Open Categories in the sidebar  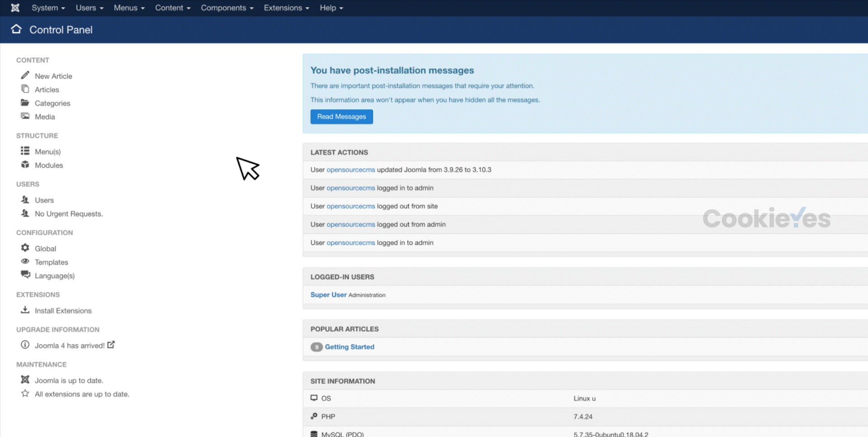tap(52, 103)
